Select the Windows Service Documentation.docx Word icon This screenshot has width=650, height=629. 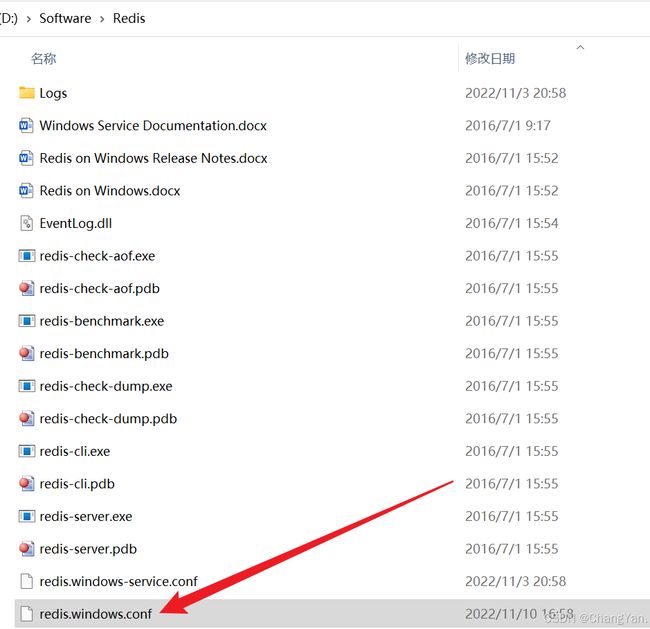(x=27, y=125)
